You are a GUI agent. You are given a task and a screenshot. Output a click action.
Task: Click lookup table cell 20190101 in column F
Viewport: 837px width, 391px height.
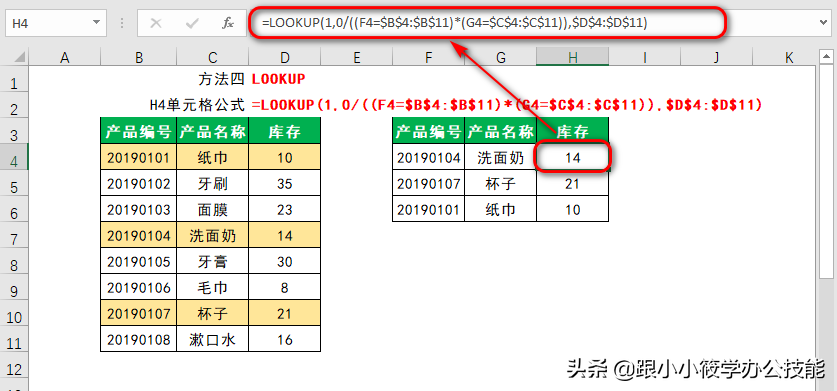429,209
